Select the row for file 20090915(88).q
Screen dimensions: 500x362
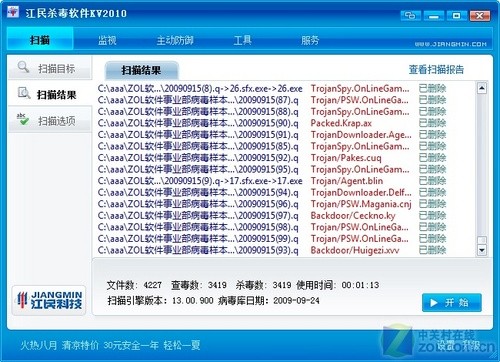[272, 111]
